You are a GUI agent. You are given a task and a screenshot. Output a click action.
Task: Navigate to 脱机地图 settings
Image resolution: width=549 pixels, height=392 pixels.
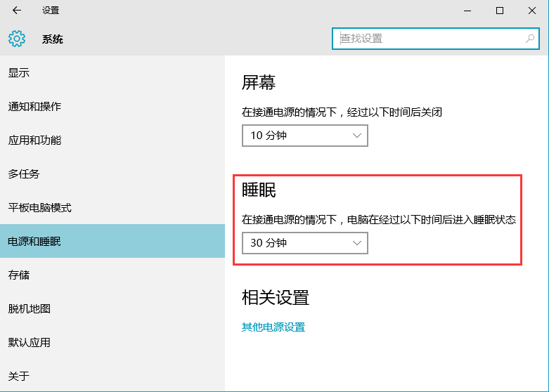click(29, 309)
